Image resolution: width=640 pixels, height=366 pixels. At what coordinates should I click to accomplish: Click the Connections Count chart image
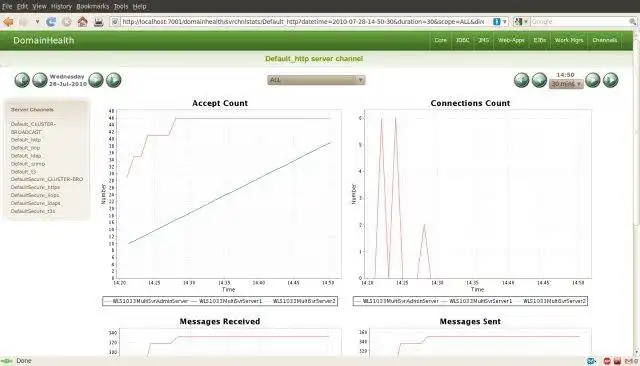click(x=470, y=202)
